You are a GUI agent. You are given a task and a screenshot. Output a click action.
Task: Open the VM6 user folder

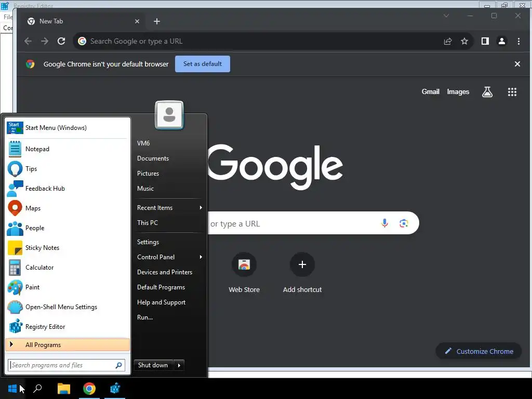pyautogui.click(x=170, y=143)
